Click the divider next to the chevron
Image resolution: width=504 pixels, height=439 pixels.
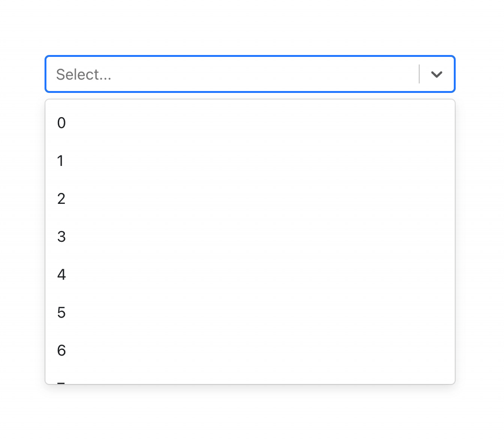[x=419, y=74]
